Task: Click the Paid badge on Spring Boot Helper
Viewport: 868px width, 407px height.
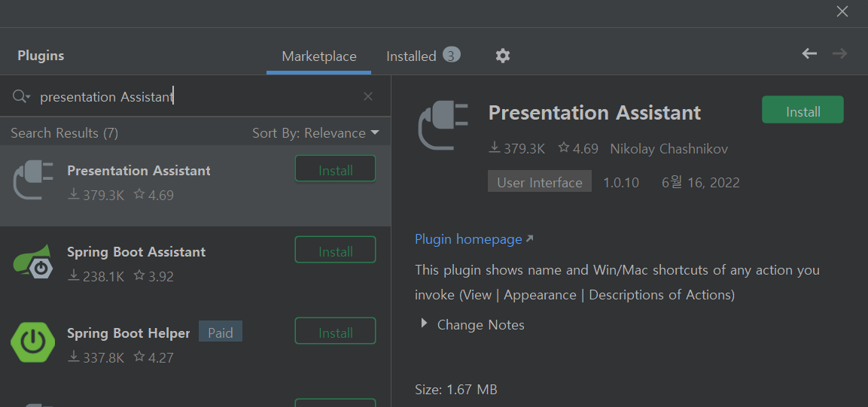Action: click(221, 332)
